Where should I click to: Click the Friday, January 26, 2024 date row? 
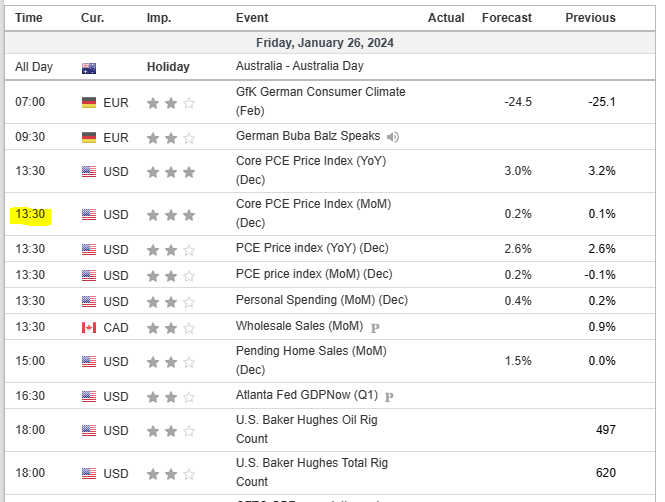pos(330,42)
